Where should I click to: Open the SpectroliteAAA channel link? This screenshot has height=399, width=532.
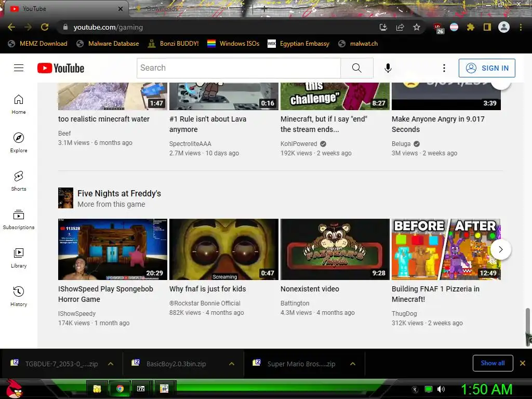[190, 144]
